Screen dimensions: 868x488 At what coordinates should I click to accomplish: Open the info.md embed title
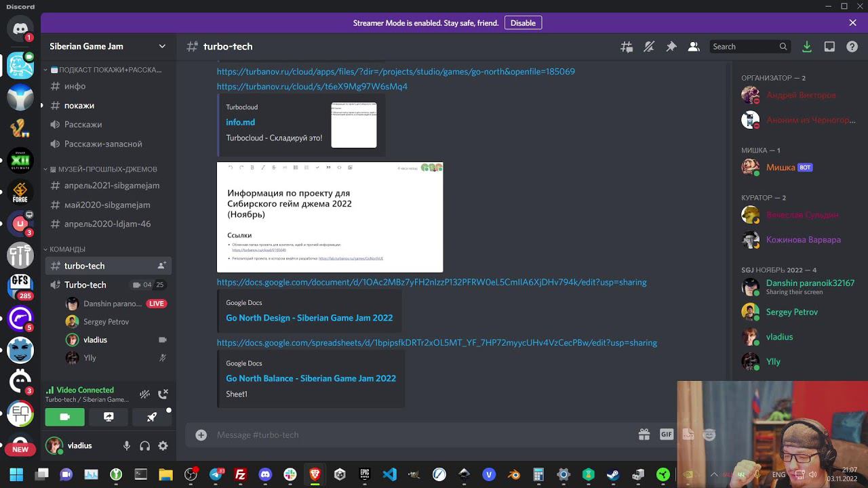click(240, 122)
